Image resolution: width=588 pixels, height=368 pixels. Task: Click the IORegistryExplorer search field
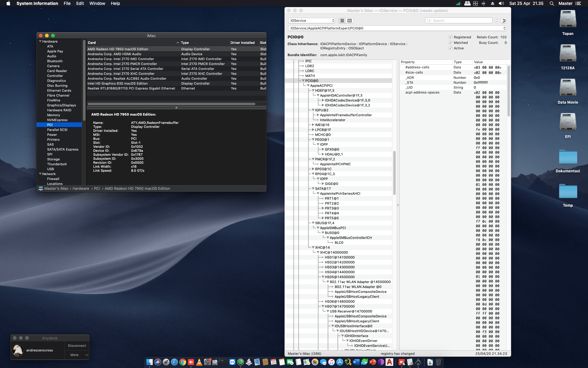click(458, 21)
